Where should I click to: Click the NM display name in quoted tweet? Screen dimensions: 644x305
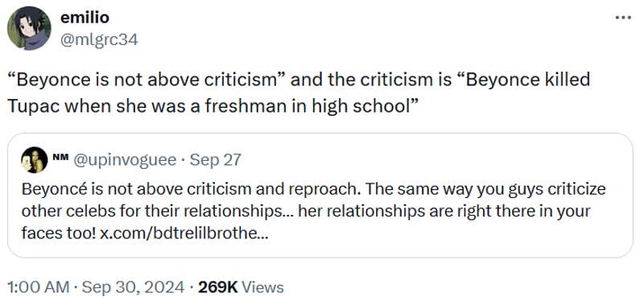[60, 156]
